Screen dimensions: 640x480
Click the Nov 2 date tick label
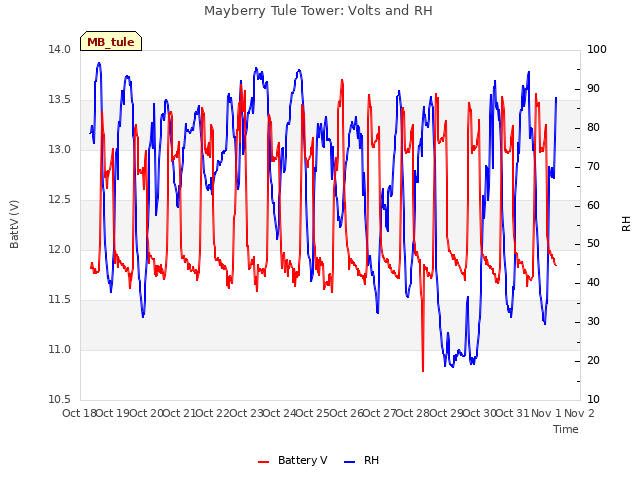[x=579, y=413]
